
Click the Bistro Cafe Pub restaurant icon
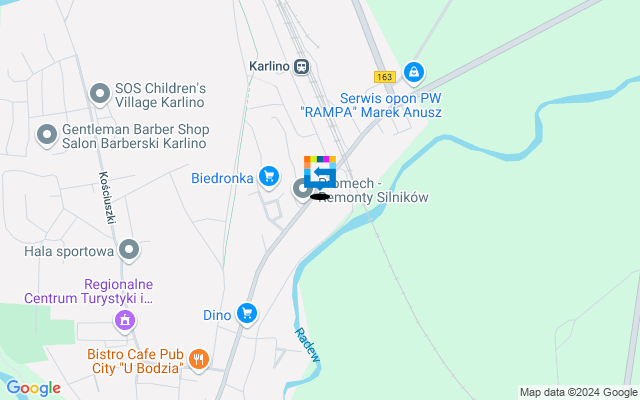[199, 360]
